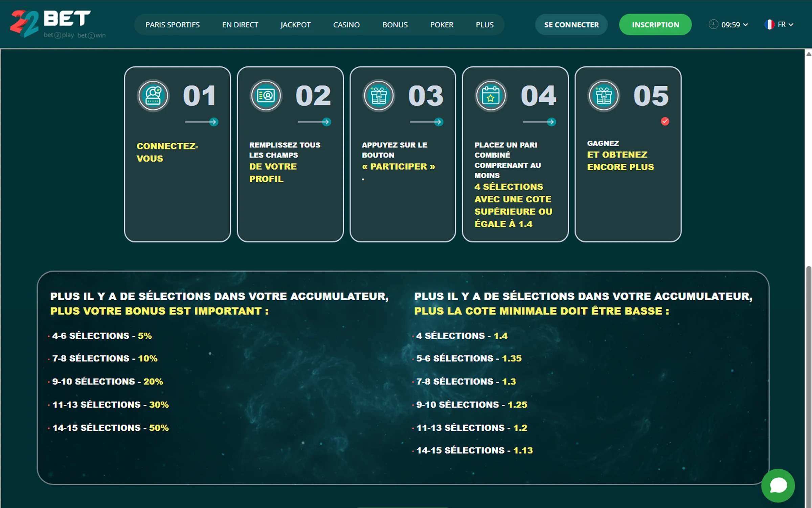Click the step 04 calendar star icon

click(491, 96)
